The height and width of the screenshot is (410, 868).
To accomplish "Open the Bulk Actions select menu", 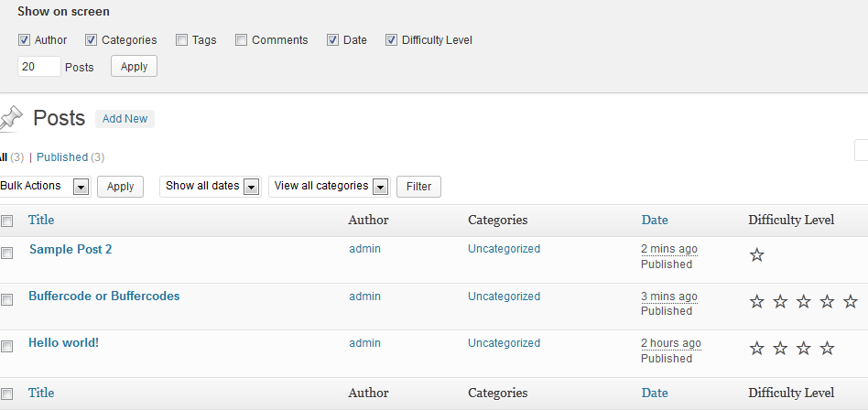I will 46,187.
